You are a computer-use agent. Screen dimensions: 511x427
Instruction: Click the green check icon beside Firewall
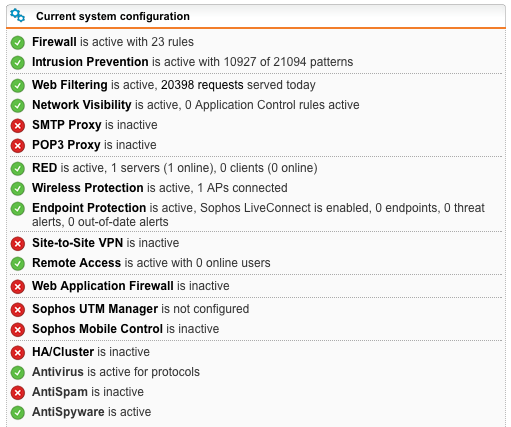pyautogui.click(x=18, y=43)
